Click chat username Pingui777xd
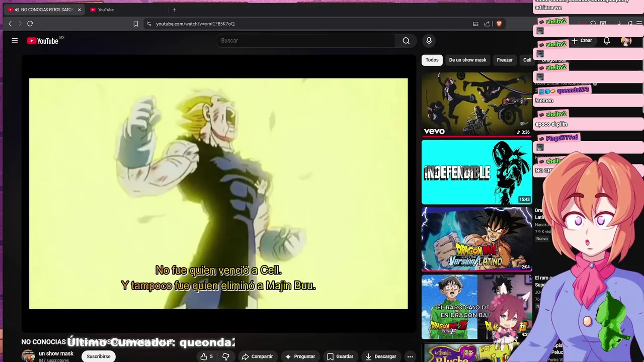Image resolution: width=644 pixels, height=362 pixels. (x=561, y=138)
